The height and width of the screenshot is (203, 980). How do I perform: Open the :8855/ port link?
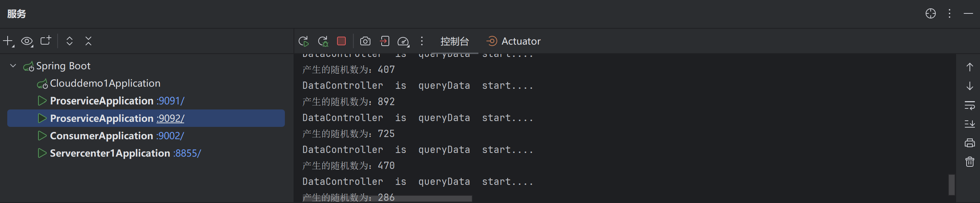pyautogui.click(x=187, y=153)
